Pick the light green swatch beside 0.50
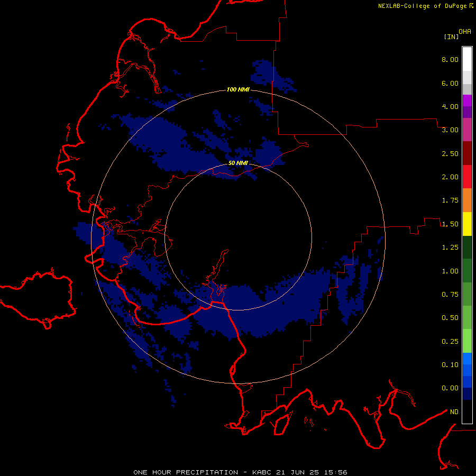This screenshot has width=476, height=476. click(467, 317)
